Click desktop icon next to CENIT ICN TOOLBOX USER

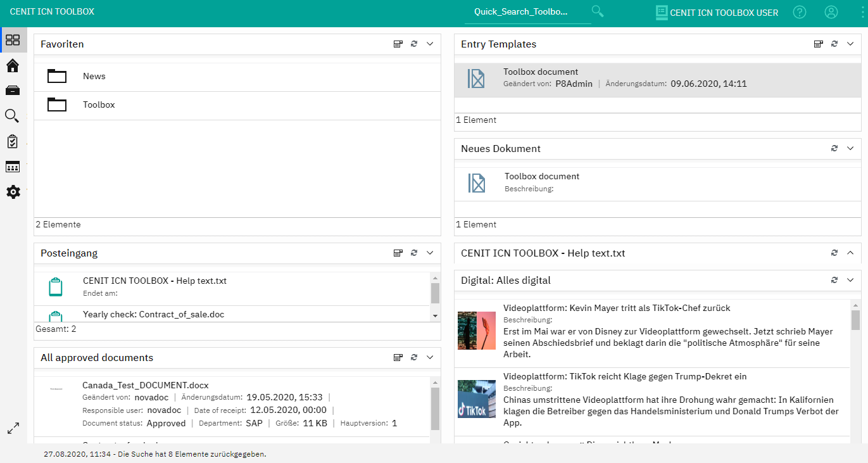[662, 12]
